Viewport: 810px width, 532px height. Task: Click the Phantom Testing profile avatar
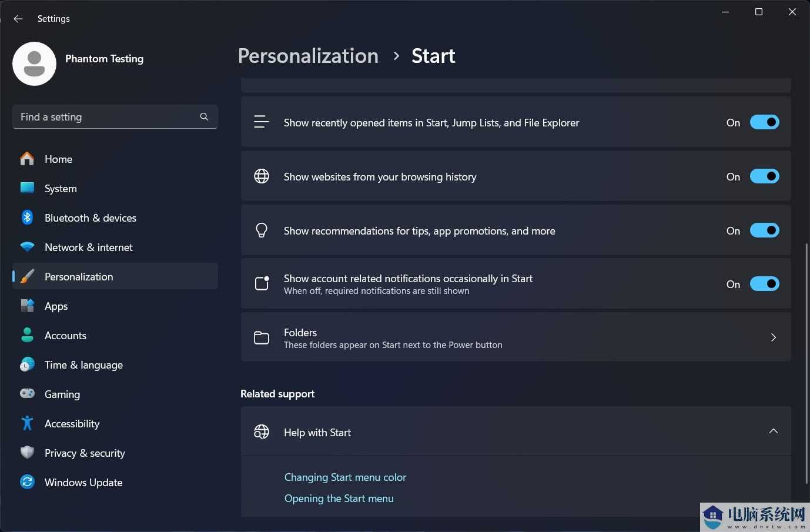pyautogui.click(x=34, y=63)
